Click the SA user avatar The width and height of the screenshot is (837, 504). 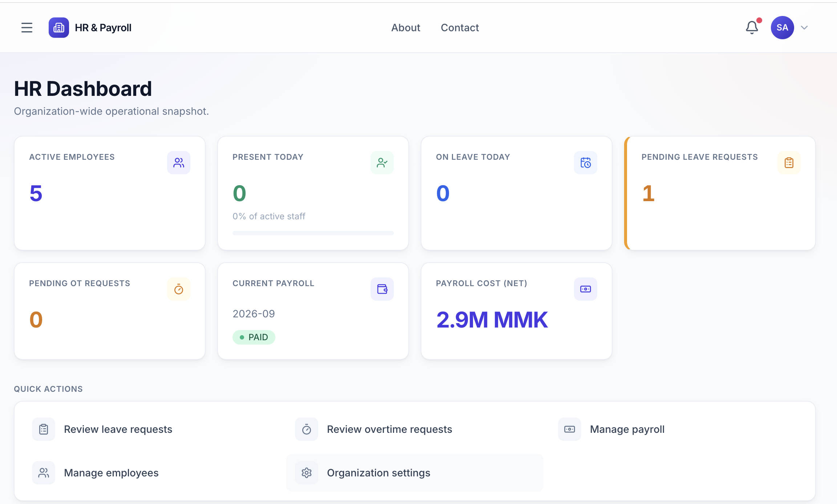pyautogui.click(x=782, y=28)
